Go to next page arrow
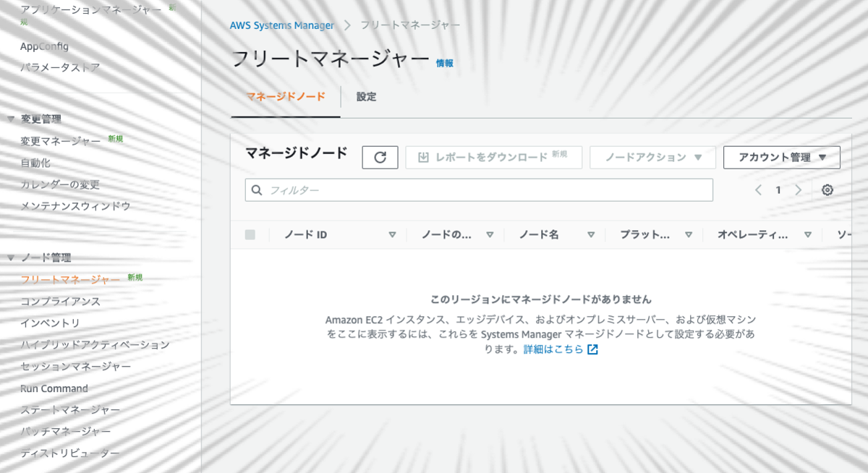Screen dimensions: 868x473 799,190
